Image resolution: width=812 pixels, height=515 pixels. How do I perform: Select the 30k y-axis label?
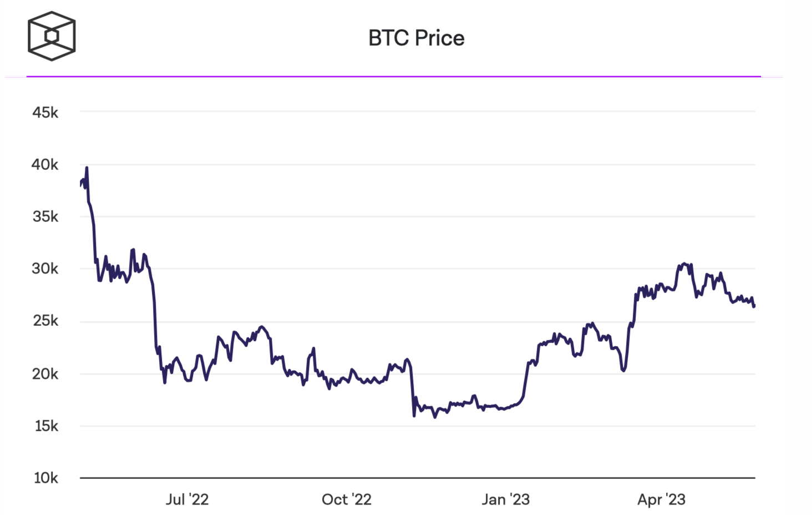coord(45,269)
